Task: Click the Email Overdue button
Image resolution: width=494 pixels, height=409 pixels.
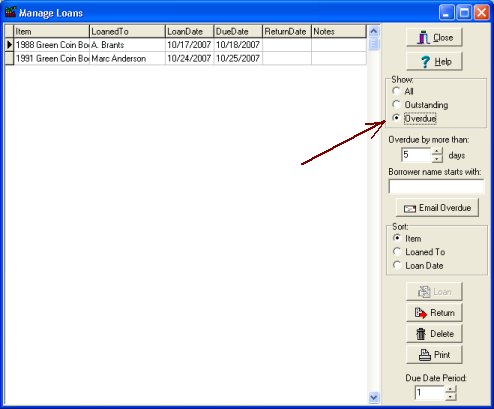Action: click(437, 208)
